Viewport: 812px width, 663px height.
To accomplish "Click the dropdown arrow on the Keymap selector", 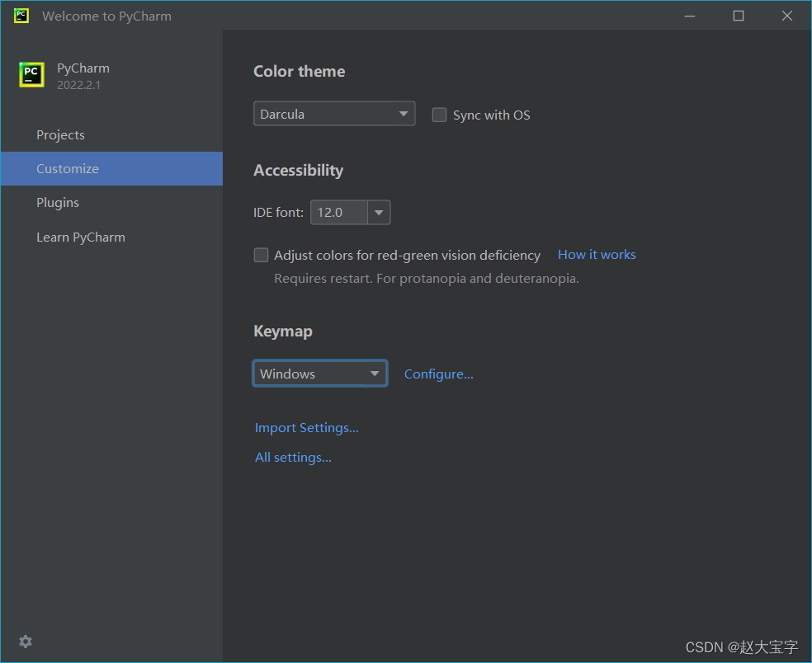I will click(373, 373).
